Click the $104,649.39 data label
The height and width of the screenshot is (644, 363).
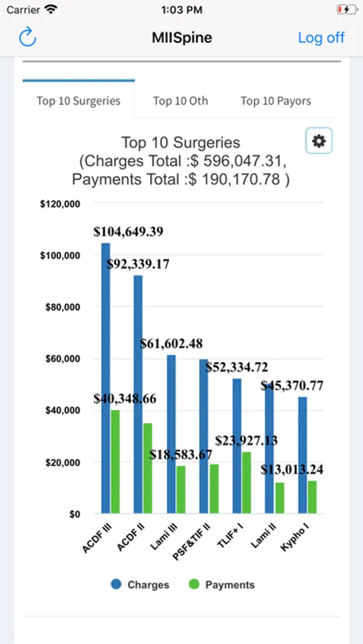click(x=128, y=232)
